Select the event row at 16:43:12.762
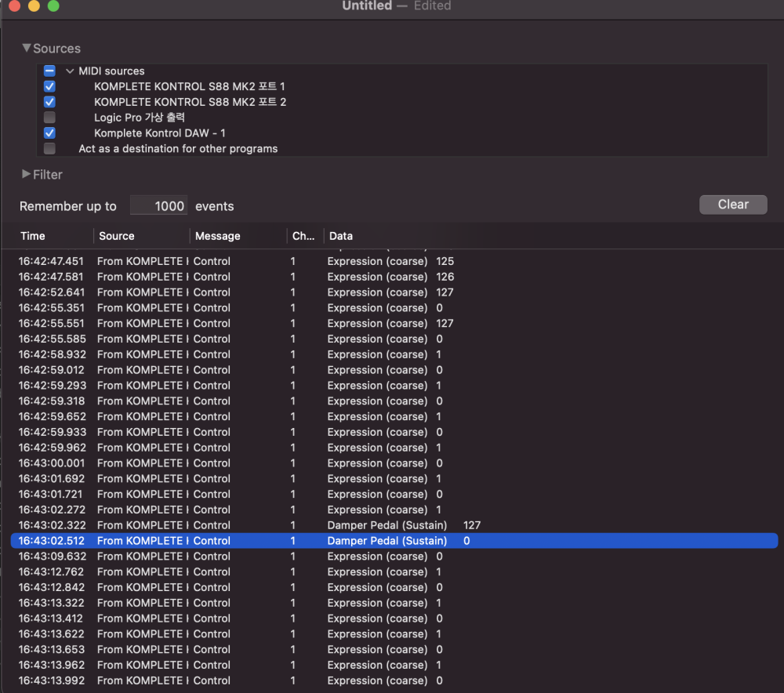The width and height of the screenshot is (784, 693). [394, 571]
